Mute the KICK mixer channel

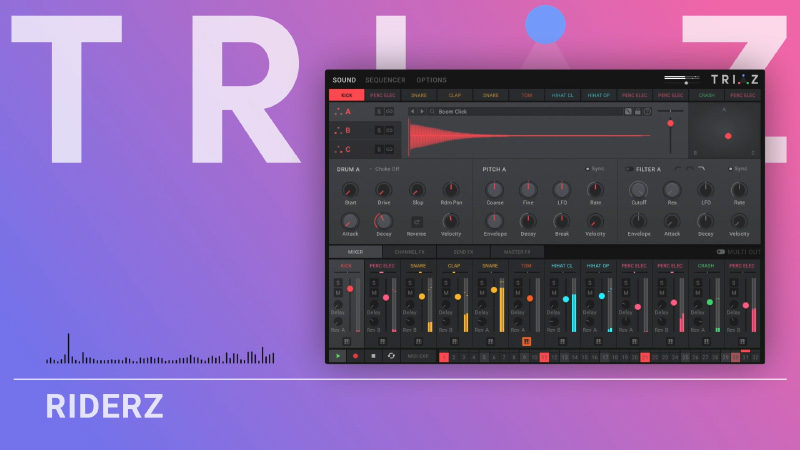click(338, 293)
